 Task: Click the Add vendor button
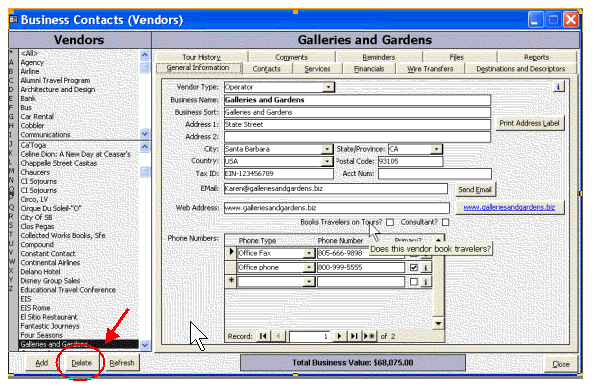coord(41,363)
